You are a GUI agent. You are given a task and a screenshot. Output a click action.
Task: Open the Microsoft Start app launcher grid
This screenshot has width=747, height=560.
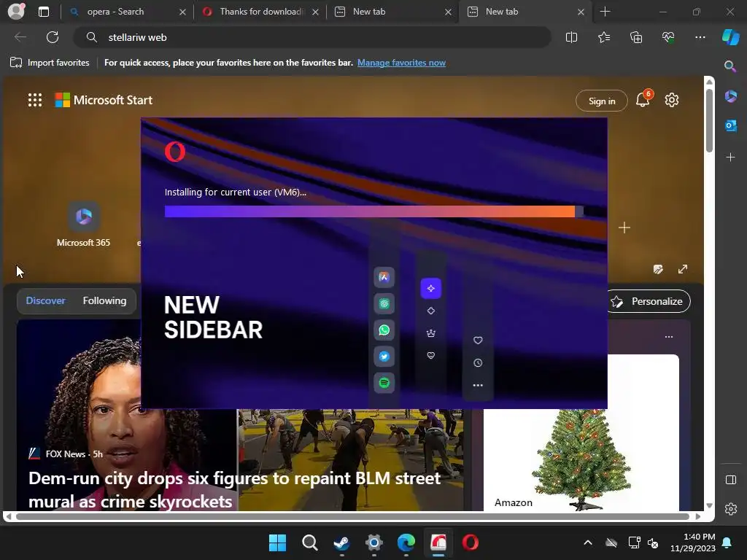[x=35, y=100]
